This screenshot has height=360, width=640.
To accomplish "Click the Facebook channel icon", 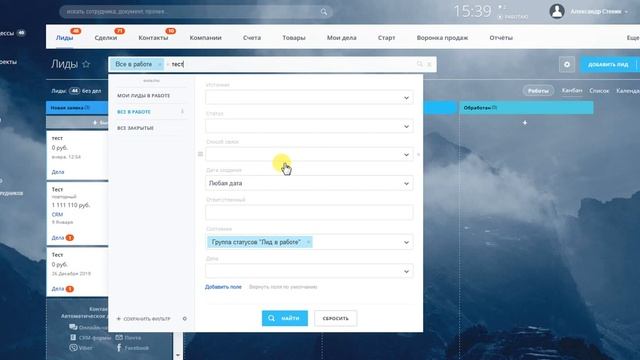I will point(119,348).
